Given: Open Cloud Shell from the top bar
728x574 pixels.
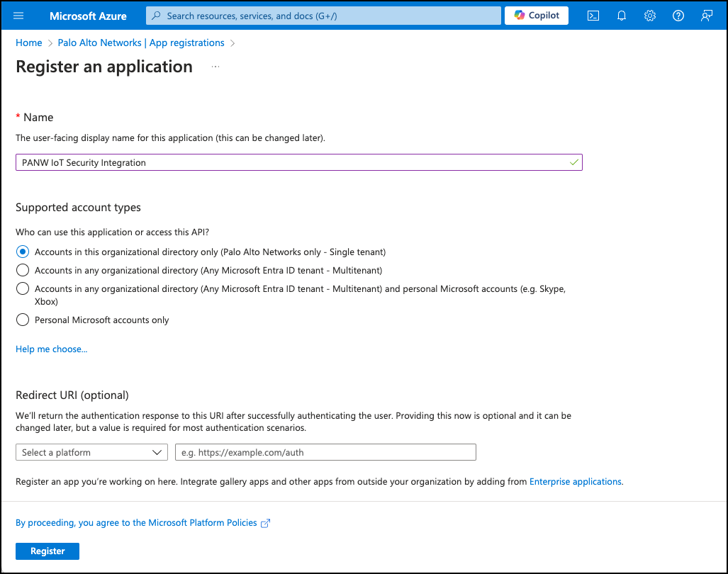Looking at the screenshot, I should [x=594, y=16].
